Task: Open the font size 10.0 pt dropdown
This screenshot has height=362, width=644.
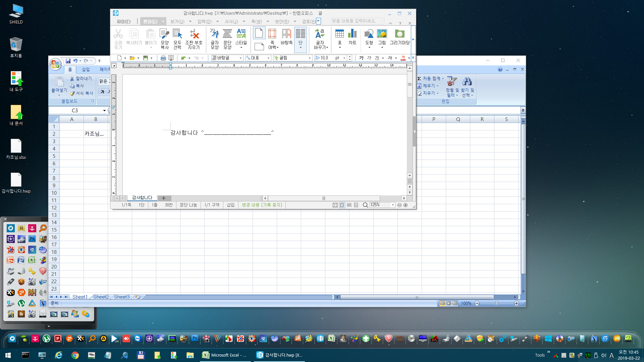Action: [x=344, y=58]
